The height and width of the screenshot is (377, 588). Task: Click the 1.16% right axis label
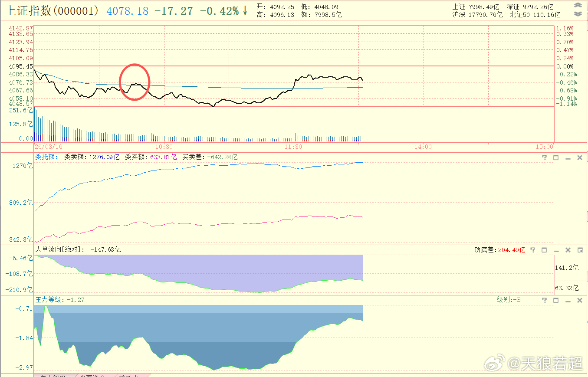click(x=565, y=28)
